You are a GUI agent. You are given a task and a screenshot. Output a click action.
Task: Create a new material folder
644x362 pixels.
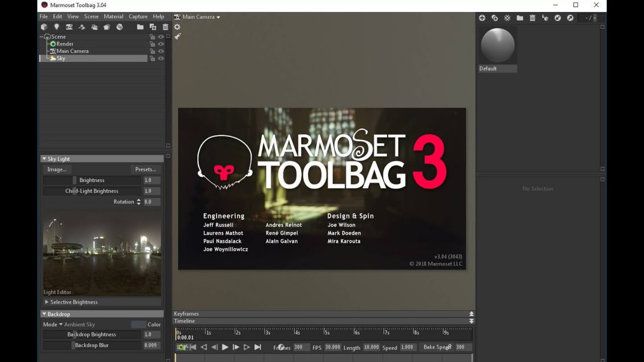click(520, 18)
